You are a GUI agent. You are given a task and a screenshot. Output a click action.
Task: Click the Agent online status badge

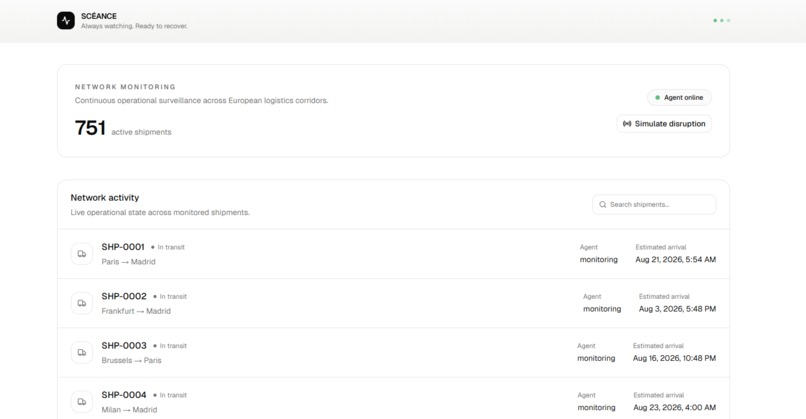[x=679, y=98]
